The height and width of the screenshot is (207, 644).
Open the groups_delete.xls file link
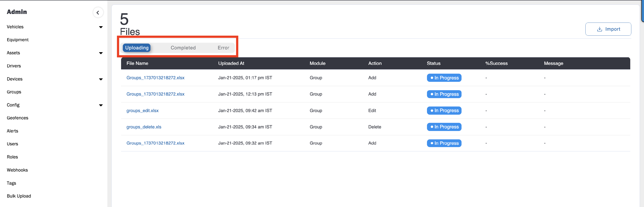[x=144, y=127]
